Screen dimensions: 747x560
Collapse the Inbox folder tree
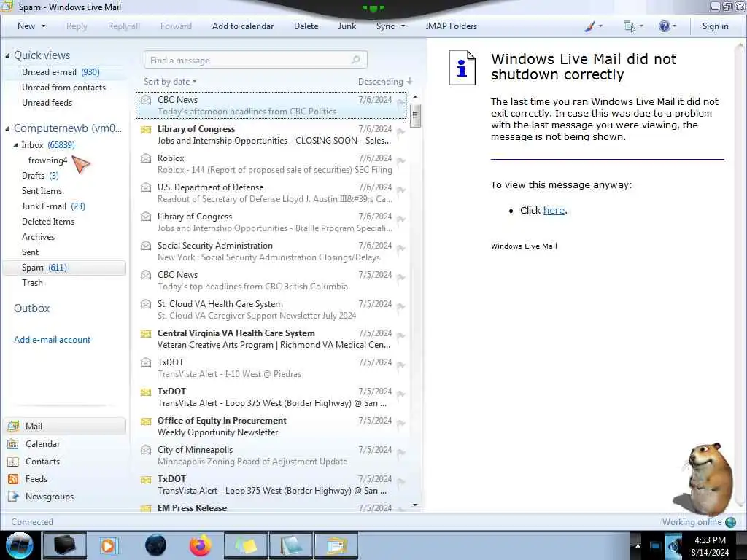(15, 145)
